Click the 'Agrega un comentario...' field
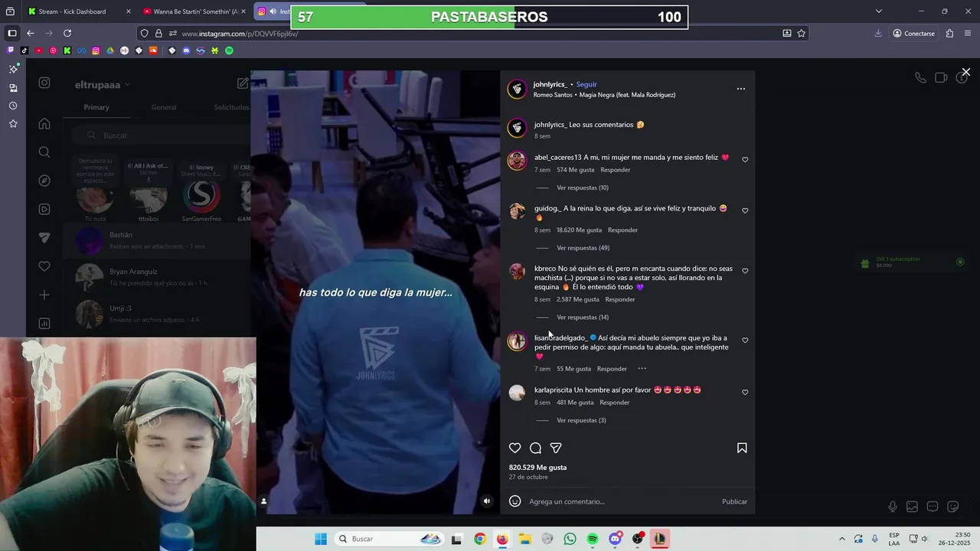The image size is (980, 551). pyautogui.click(x=620, y=501)
